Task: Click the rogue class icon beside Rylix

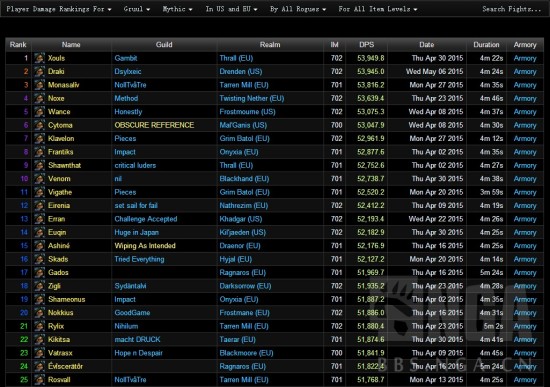Action: tap(40, 326)
